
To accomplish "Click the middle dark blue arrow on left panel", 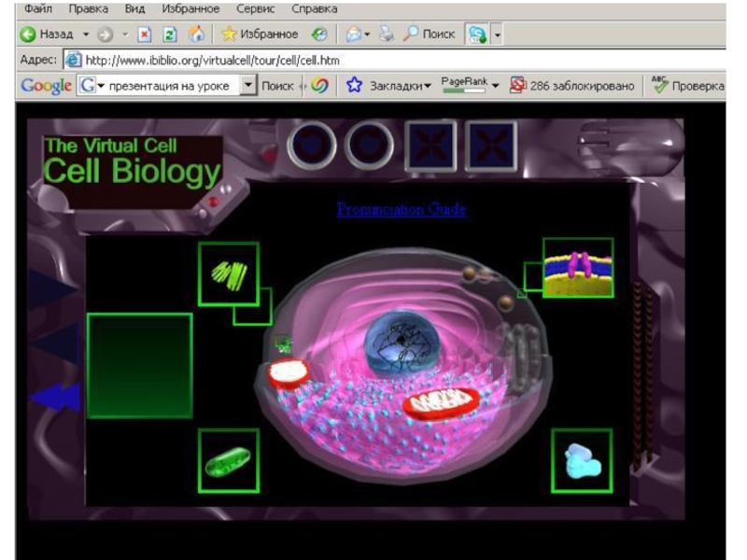I will point(56,343).
